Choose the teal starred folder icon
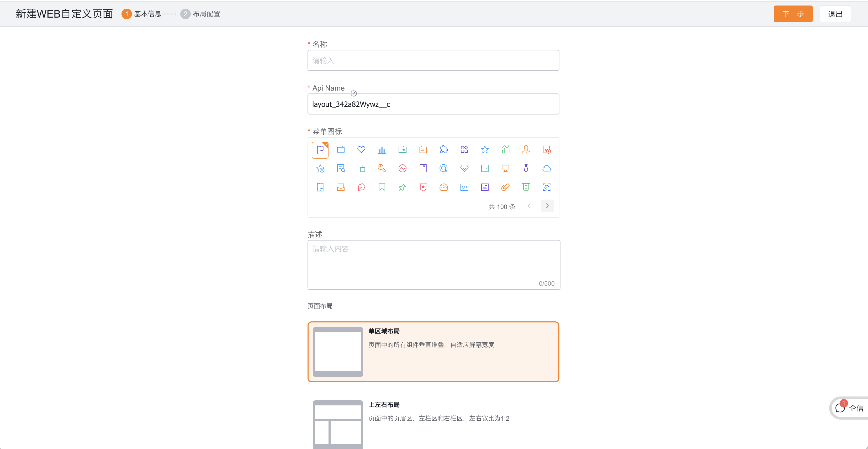The image size is (868, 449). 402,150
